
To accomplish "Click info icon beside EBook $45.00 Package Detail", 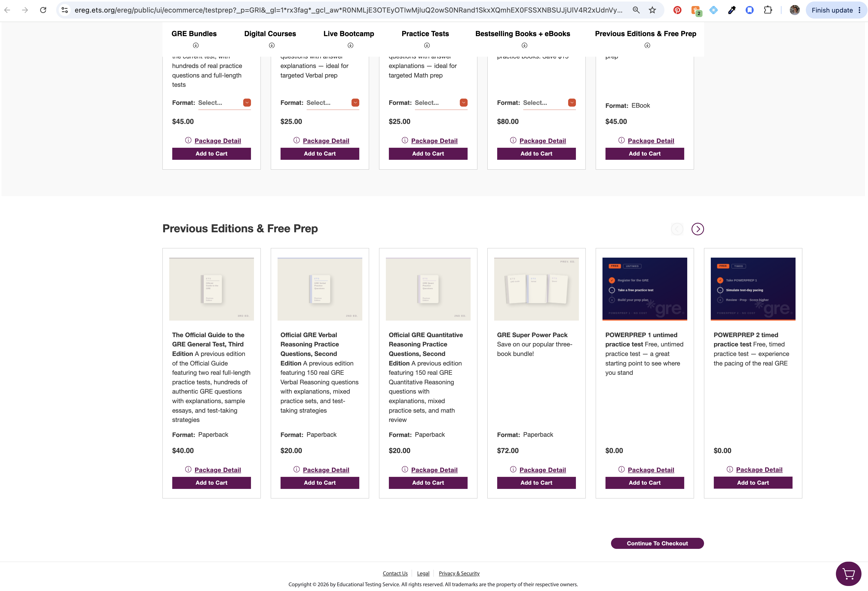I will [x=622, y=140].
